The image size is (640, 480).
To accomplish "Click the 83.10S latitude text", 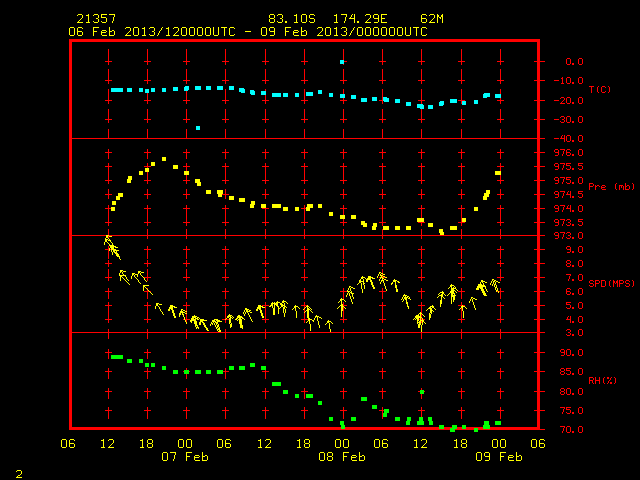I will click(292, 19).
